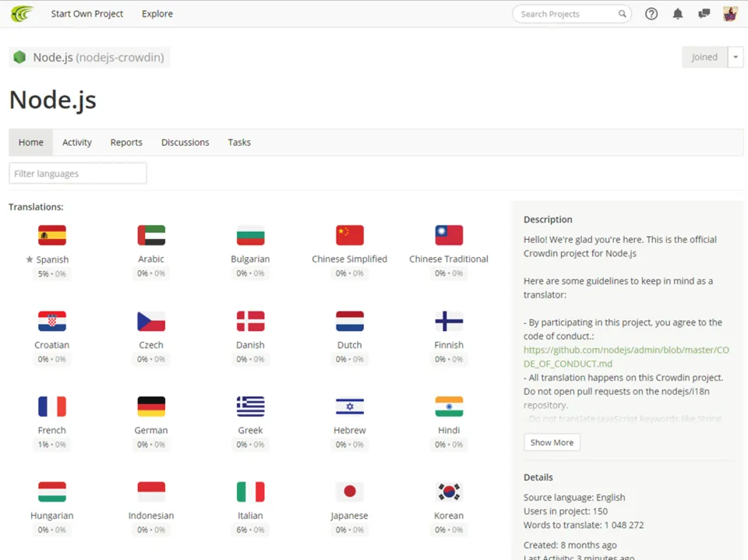Select the German flag
This screenshot has width=748, height=560.
(151, 407)
